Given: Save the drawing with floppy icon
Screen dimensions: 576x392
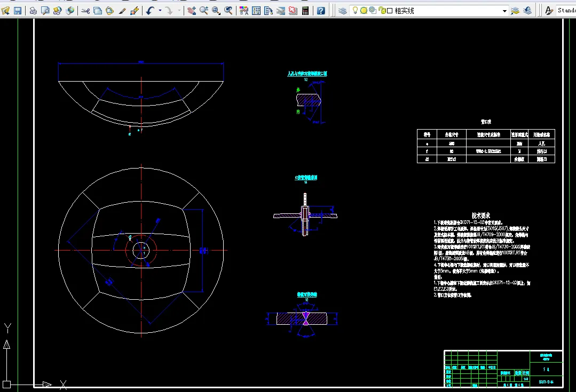Looking at the screenshot, I should [17, 11].
